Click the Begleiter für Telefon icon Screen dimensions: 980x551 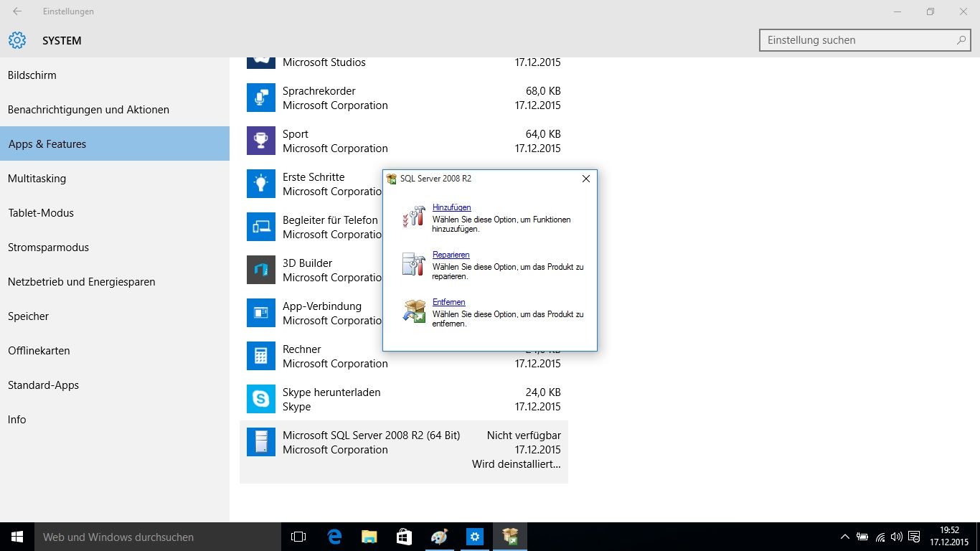pos(261,227)
